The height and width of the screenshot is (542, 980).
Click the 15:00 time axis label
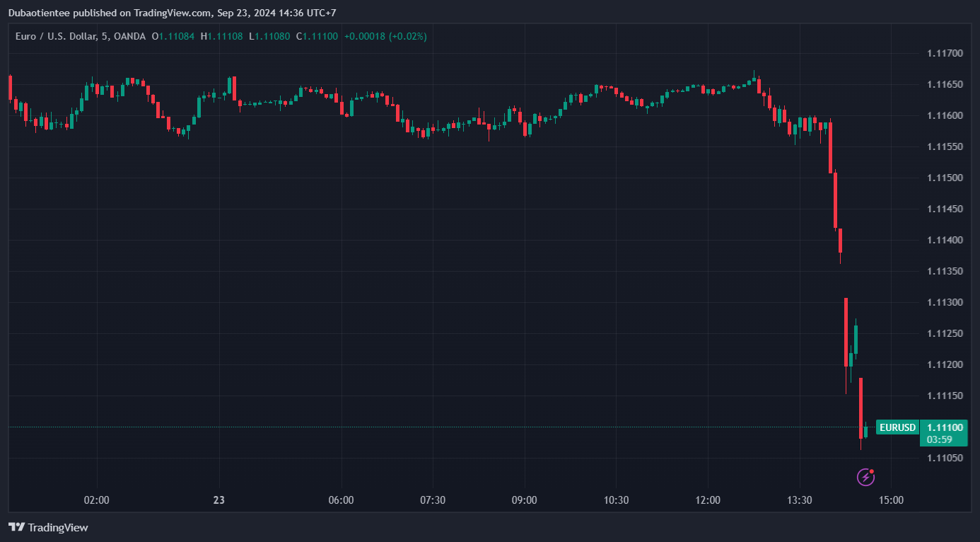coord(891,500)
